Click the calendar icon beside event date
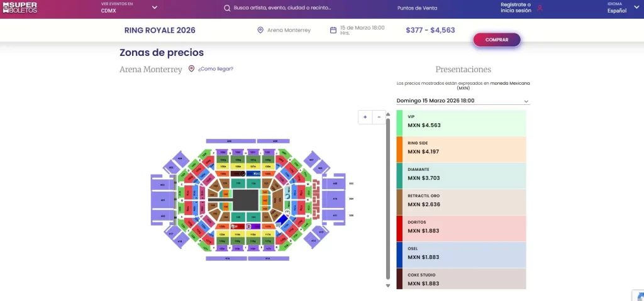The height and width of the screenshot is (301, 644). click(x=333, y=30)
